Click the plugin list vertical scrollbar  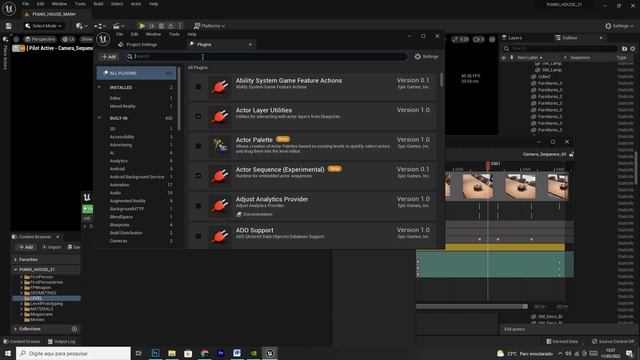pyautogui.click(x=441, y=80)
